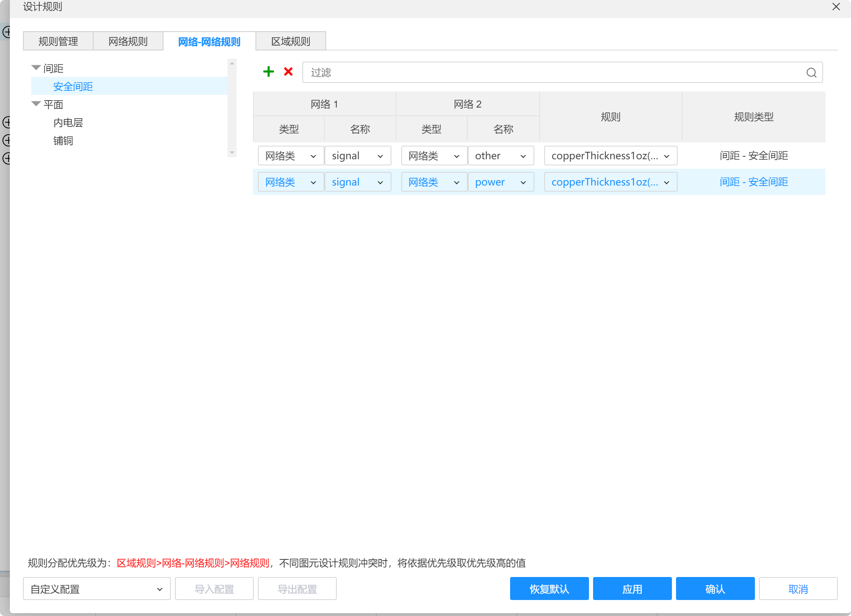Screen dimensions: 851x616
Task: Switch to the 网络规则 tab
Action: pos(128,41)
